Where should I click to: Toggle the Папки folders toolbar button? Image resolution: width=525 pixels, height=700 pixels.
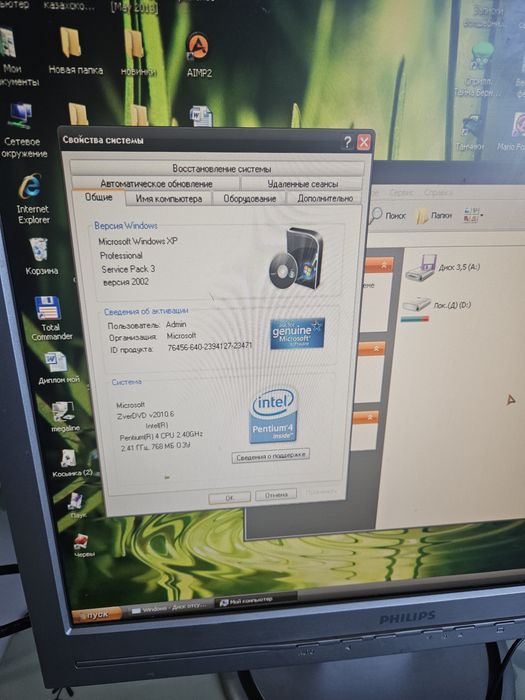(434, 216)
